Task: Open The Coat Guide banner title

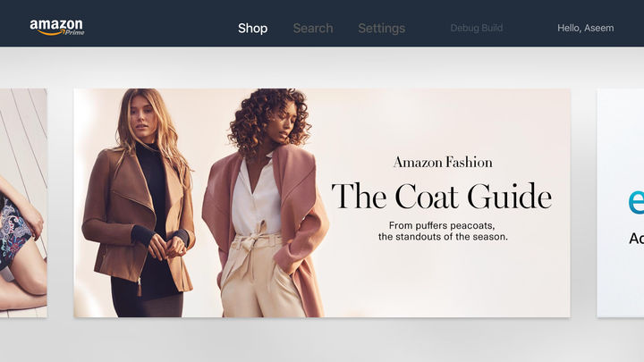Action: [442, 196]
